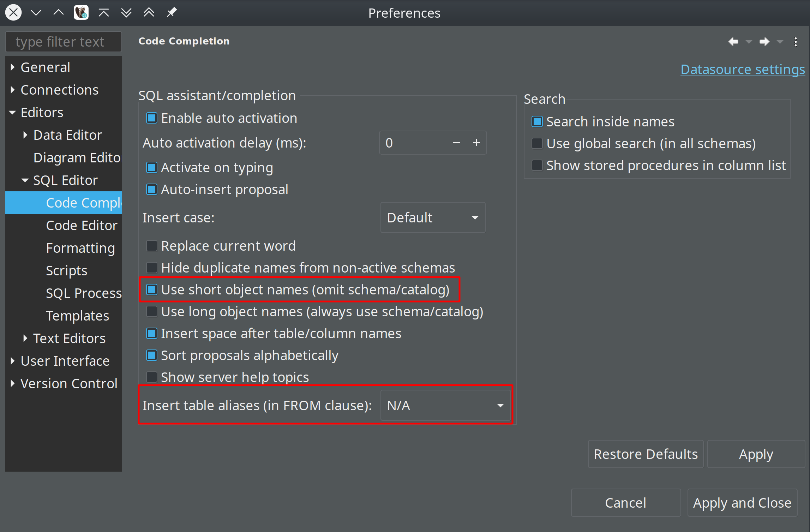Image resolution: width=810 pixels, height=532 pixels.
Task: Click the double chevron down icon
Action: pos(126,12)
